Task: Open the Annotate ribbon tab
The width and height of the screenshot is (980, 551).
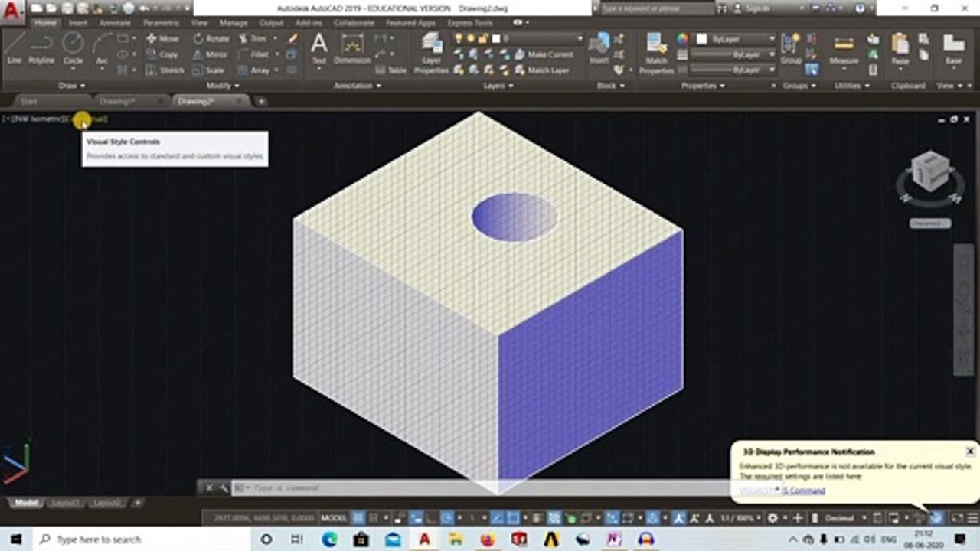Action: coord(115,23)
